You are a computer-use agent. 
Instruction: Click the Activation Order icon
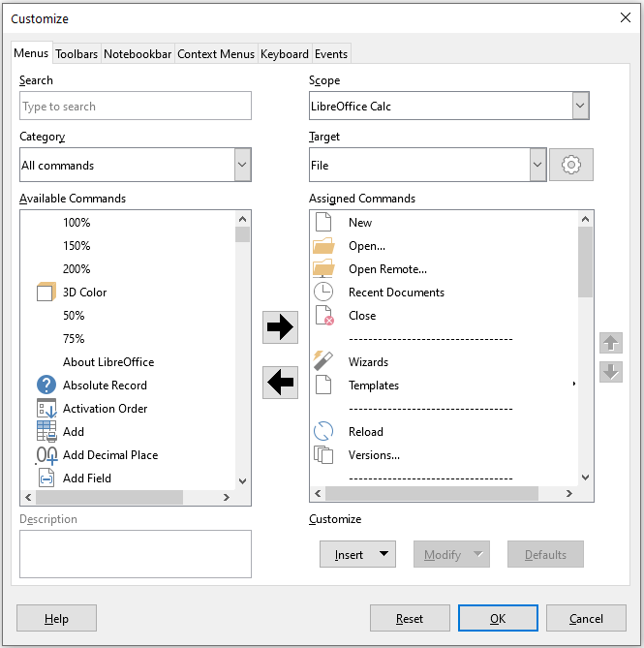(46, 409)
